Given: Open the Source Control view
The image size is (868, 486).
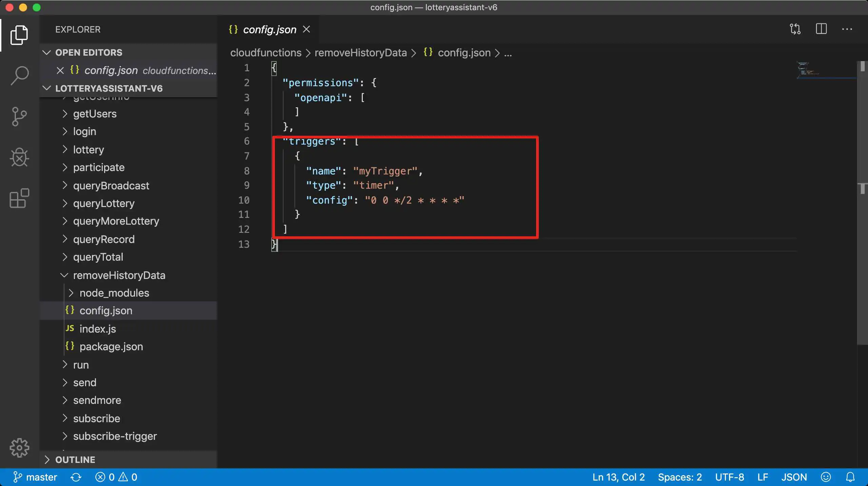Looking at the screenshot, I should [x=19, y=116].
